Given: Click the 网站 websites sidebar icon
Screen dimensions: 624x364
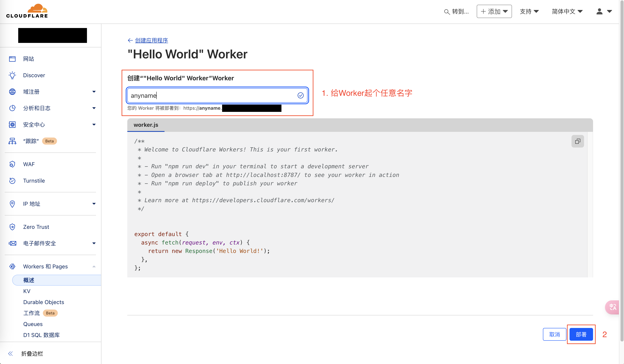Looking at the screenshot, I should [12, 59].
